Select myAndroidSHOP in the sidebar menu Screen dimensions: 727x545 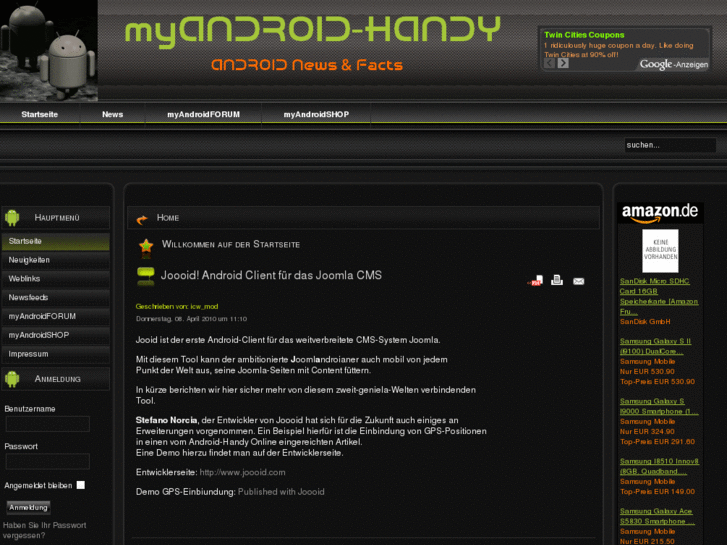(x=56, y=335)
